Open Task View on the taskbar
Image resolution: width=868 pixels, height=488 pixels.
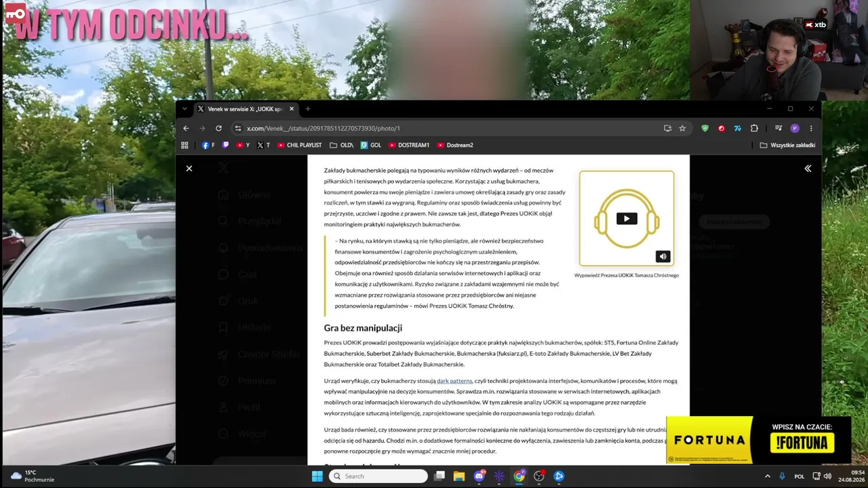click(x=440, y=476)
